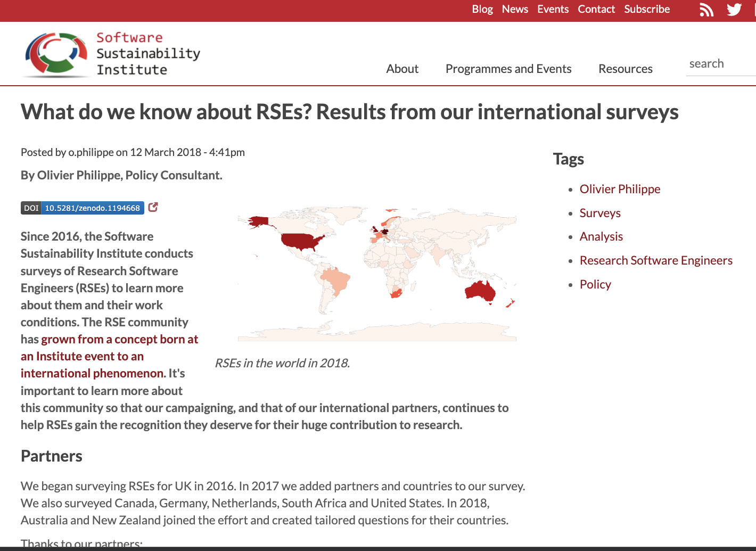Select the Research Software Engineers tag
Screen dimensions: 756x551
[656, 260]
